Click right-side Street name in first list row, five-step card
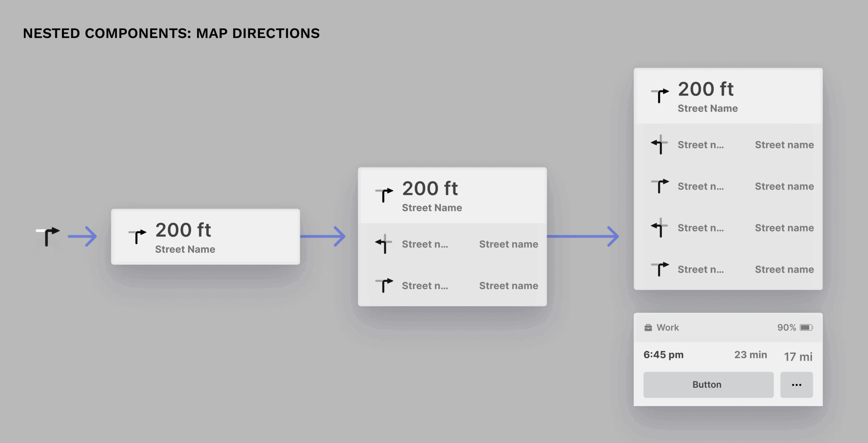This screenshot has width=868, height=443. (784, 145)
